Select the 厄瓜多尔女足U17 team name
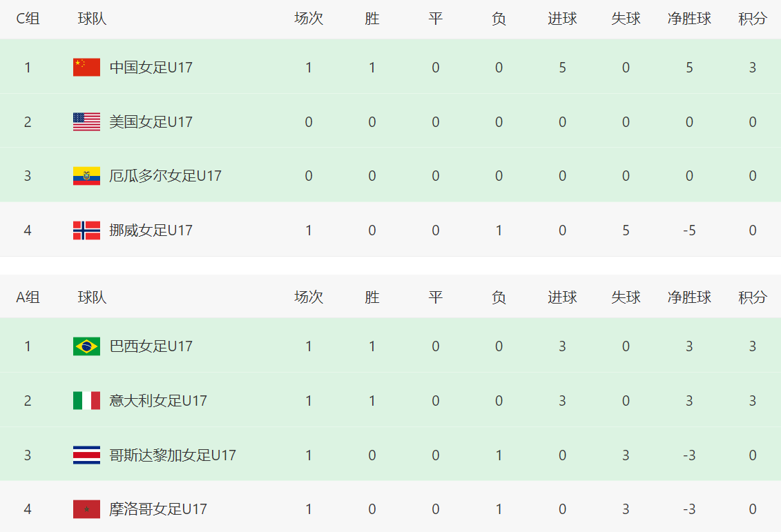The height and width of the screenshot is (532, 781). click(165, 176)
